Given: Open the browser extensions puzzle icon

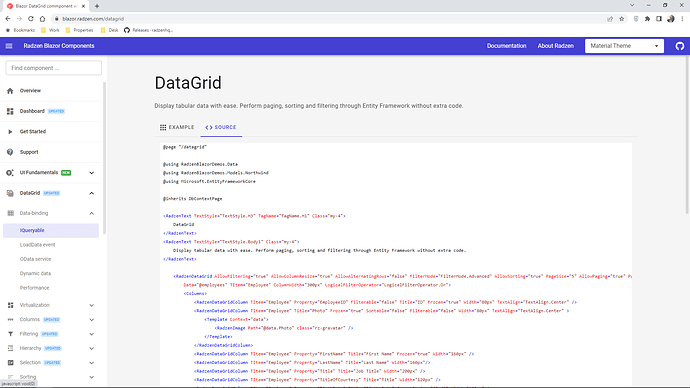Looking at the screenshot, I should pos(647,19).
